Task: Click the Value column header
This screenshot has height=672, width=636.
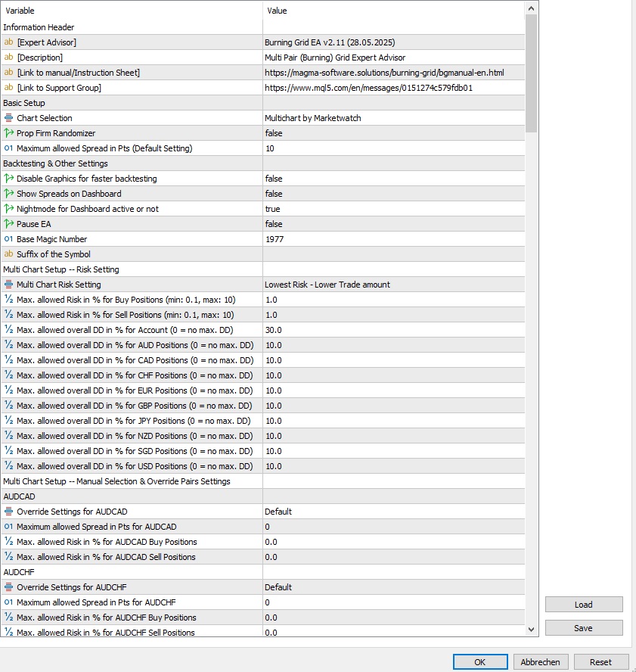Action: (393, 11)
